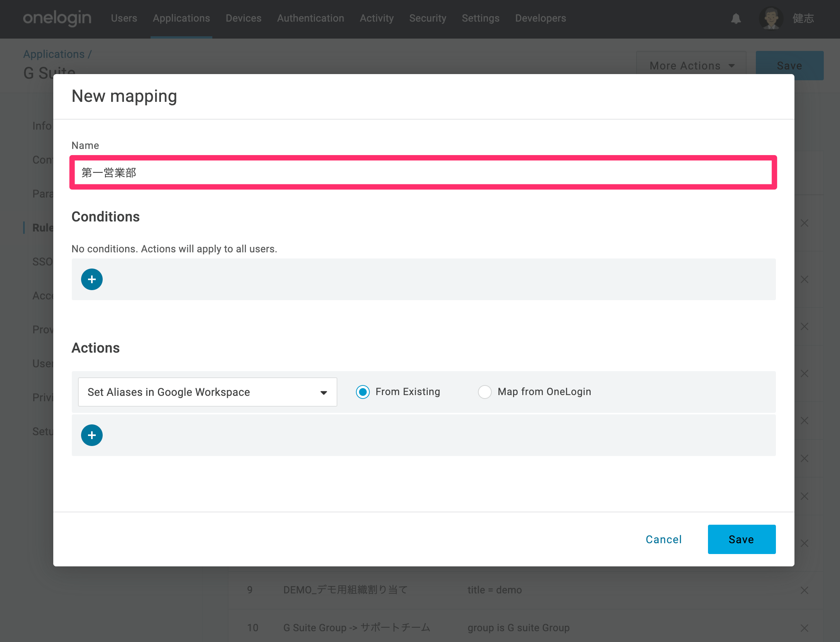Open the Applications menu
The image size is (840, 642).
[181, 18]
